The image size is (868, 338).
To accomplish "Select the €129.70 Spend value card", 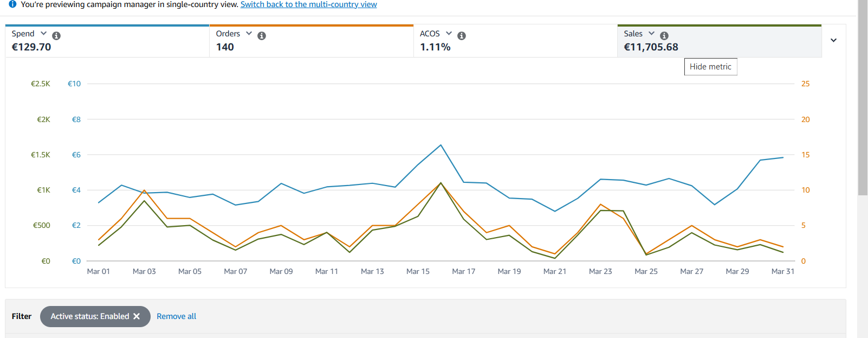I will click(31, 47).
